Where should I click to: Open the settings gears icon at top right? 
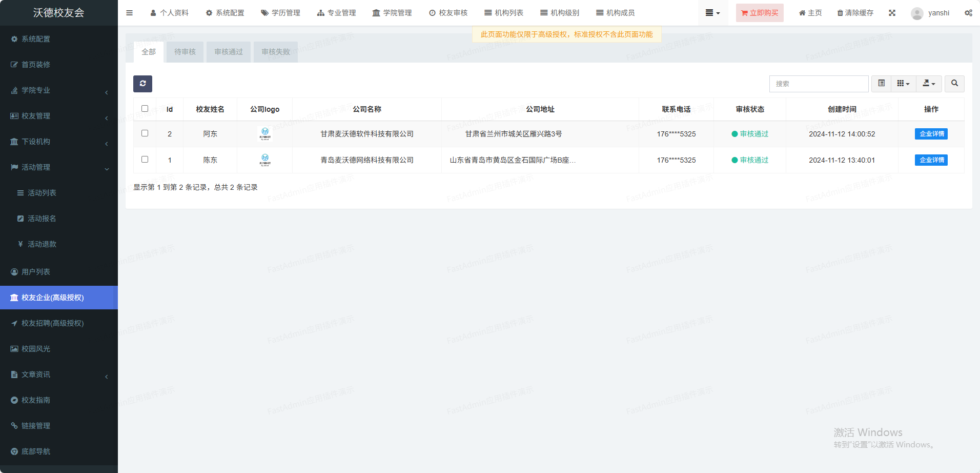point(968,13)
